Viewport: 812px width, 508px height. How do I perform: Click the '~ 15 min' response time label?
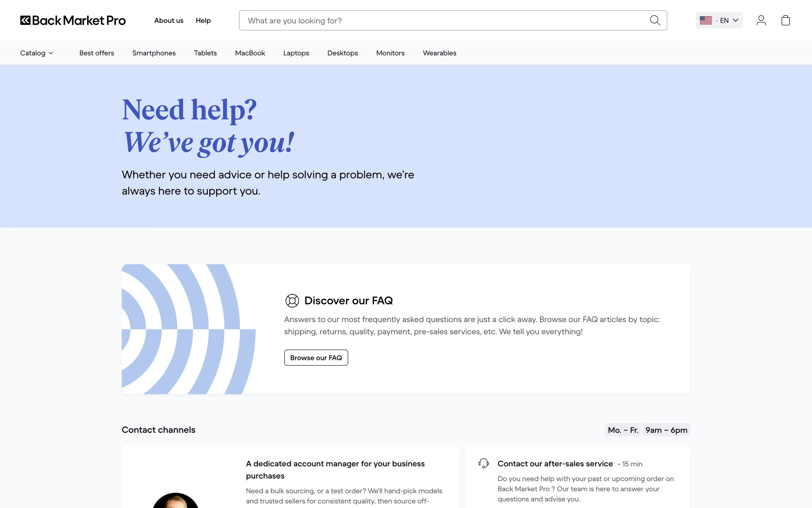pos(630,464)
